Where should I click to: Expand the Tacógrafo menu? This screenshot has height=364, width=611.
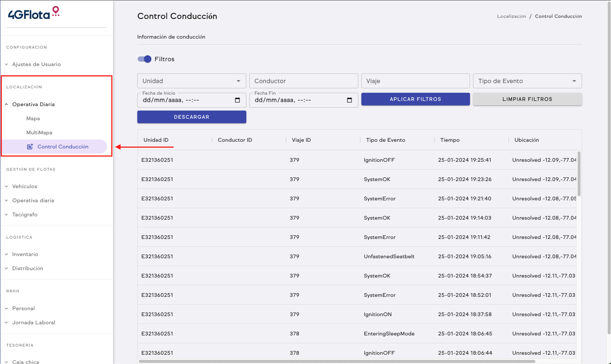pos(25,214)
